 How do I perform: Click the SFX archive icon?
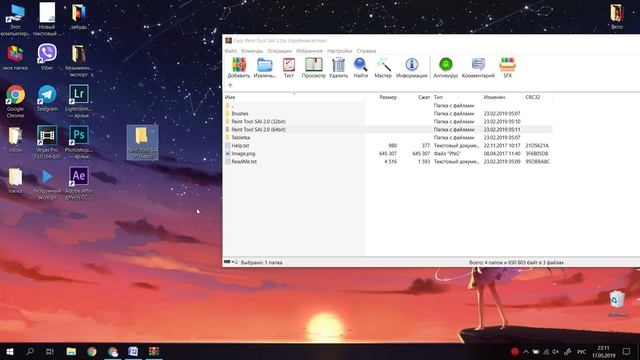pyautogui.click(x=507, y=68)
